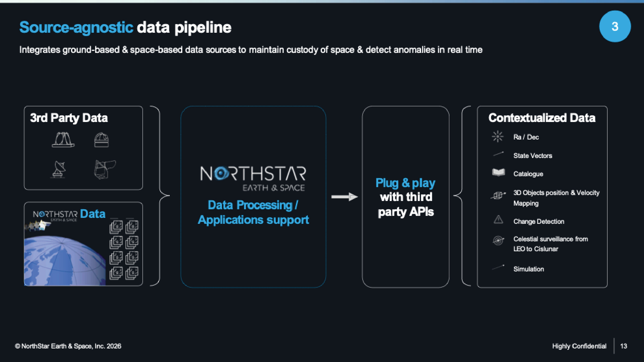Click the 3D Objects position cube icon
The width and height of the screenshot is (644, 362).
coord(498,195)
